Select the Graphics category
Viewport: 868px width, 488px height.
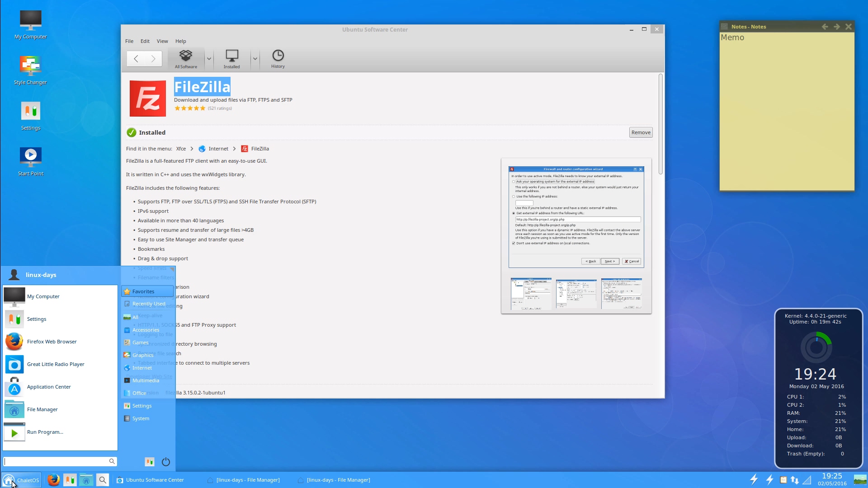click(147, 355)
